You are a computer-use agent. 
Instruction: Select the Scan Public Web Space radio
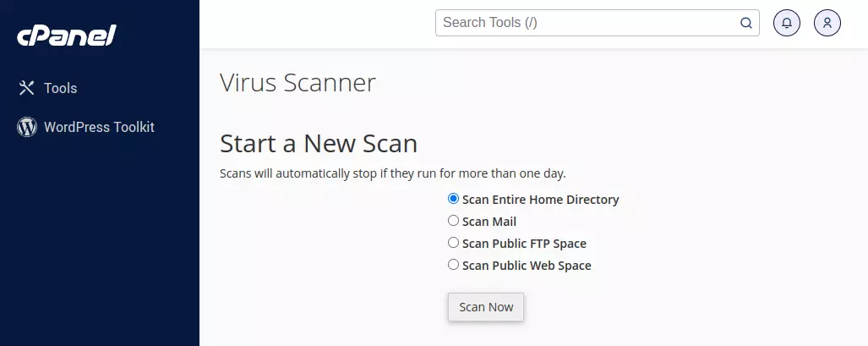pos(453,265)
